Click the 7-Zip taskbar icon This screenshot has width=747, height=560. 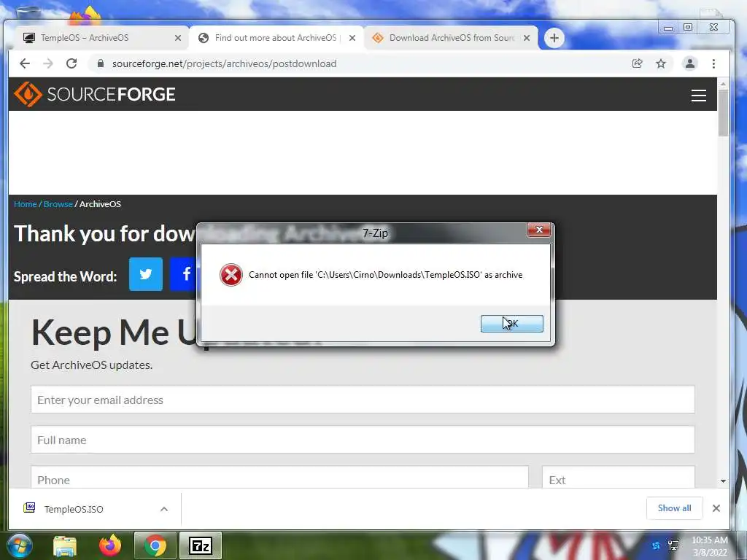200,545
